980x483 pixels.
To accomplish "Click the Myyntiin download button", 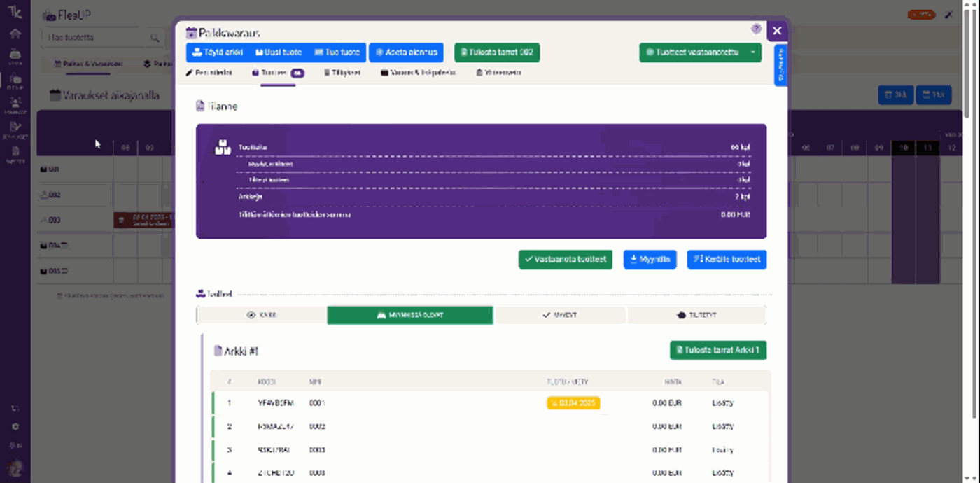I will [650, 260].
